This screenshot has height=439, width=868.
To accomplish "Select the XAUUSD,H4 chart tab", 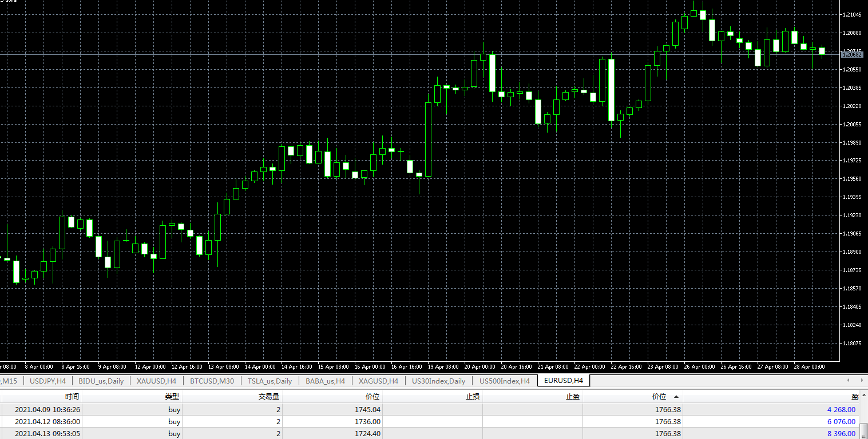I will pos(157,381).
